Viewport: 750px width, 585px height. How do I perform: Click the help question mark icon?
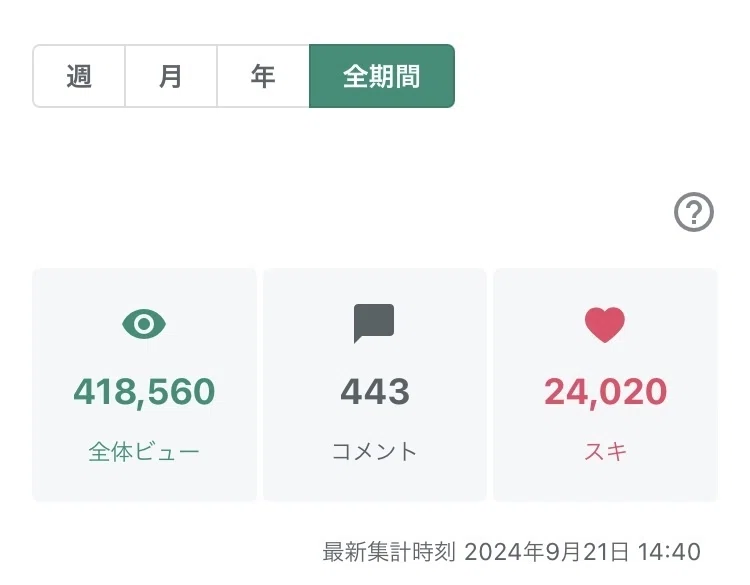(x=694, y=212)
